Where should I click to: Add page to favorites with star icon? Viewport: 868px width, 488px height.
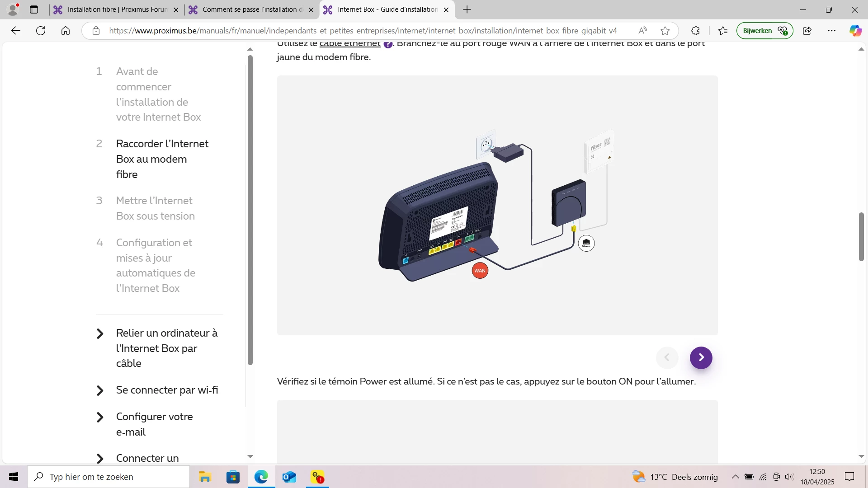(665, 31)
